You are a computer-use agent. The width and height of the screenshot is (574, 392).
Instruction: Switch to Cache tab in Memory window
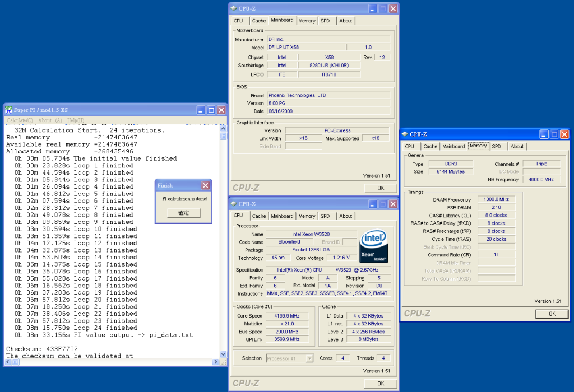click(430, 146)
